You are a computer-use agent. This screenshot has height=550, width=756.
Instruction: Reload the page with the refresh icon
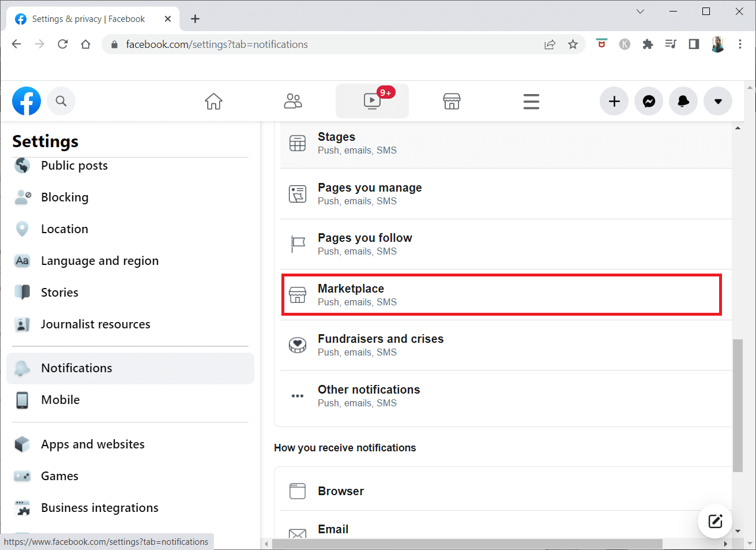coord(63,44)
